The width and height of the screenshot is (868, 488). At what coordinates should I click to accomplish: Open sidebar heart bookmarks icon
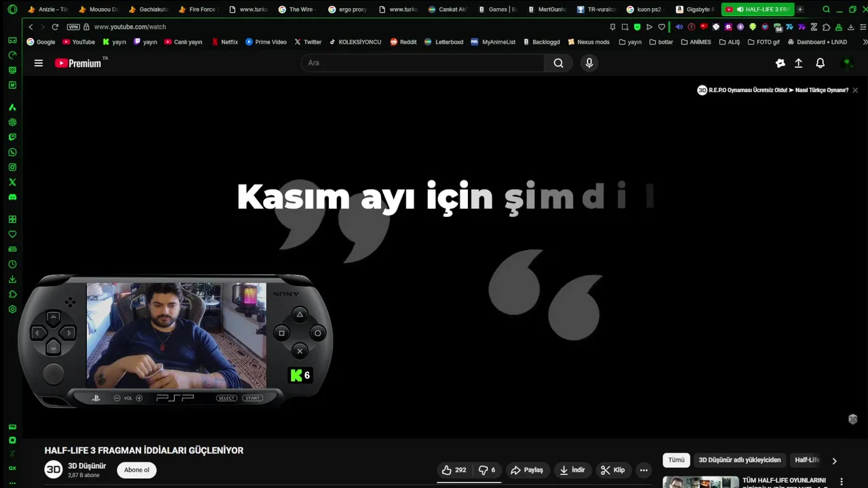coord(12,235)
